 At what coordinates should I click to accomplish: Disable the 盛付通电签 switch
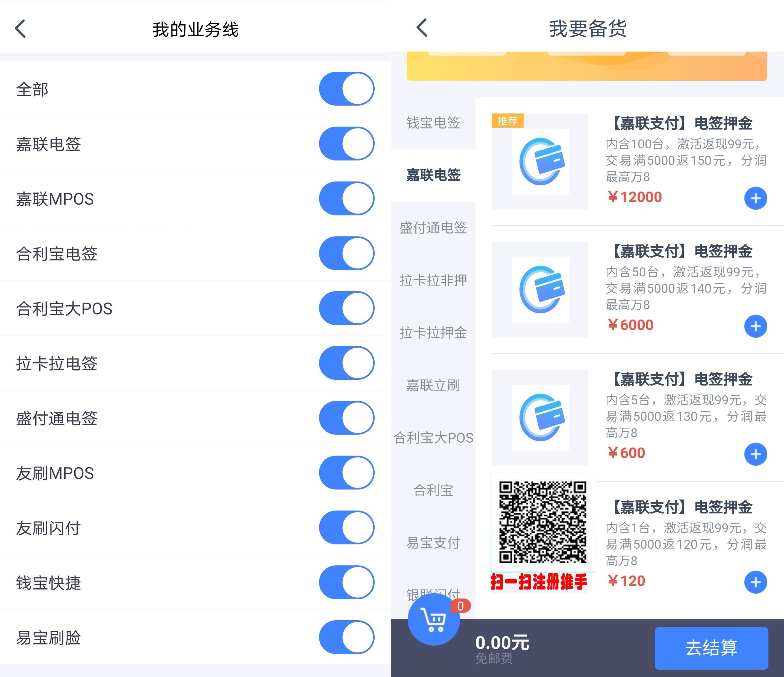click(347, 418)
